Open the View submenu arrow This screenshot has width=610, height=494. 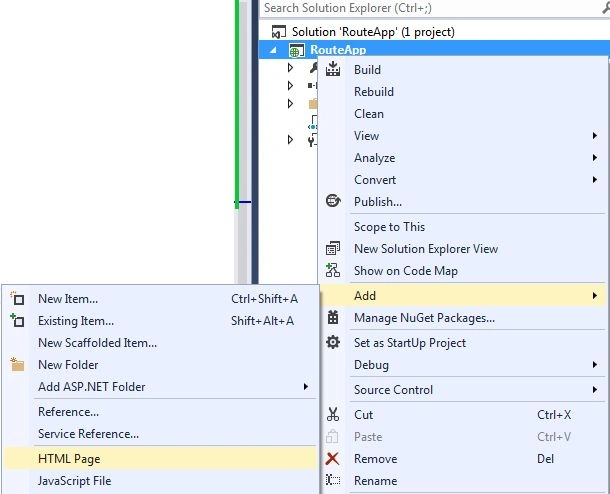594,135
